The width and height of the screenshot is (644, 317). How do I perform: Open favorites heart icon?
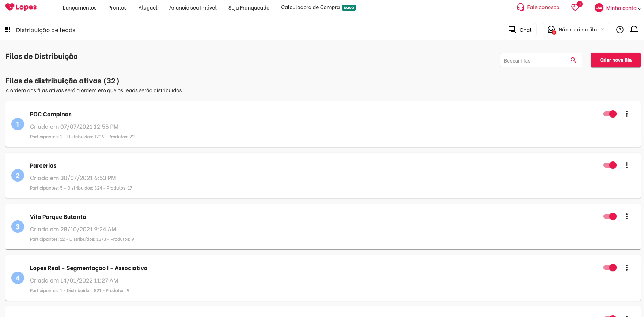(575, 7)
